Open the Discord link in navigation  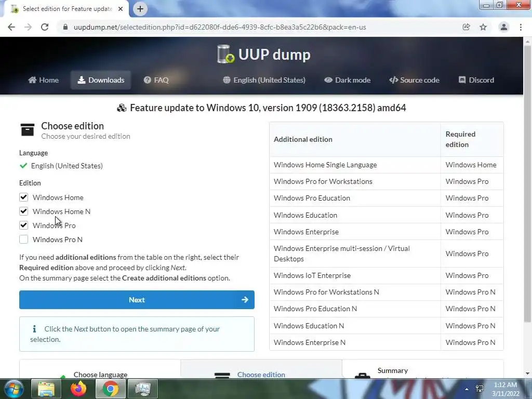(476, 80)
